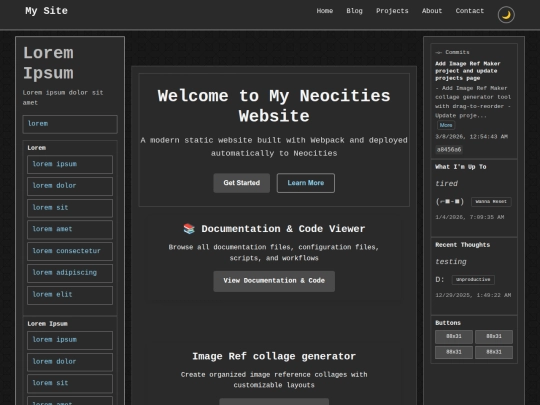The width and height of the screenshot is (540, 405).
Task: Navigate to About page
Action: point(432,11)
